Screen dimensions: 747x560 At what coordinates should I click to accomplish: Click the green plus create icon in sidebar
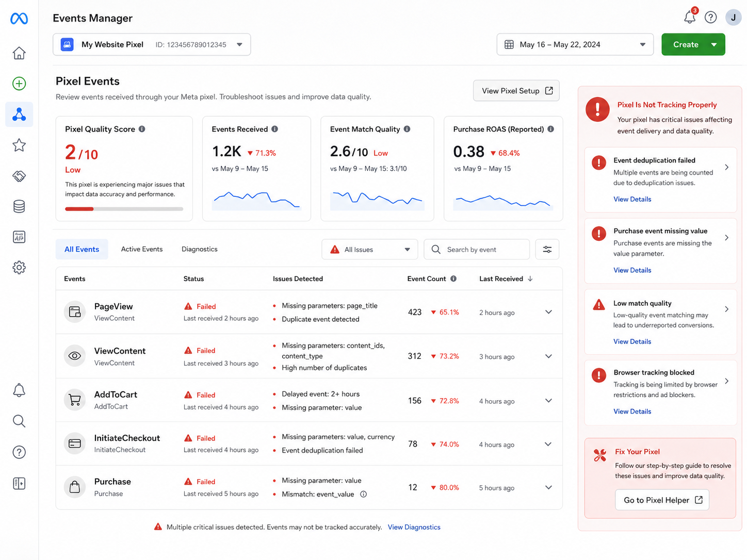(19, 84)
